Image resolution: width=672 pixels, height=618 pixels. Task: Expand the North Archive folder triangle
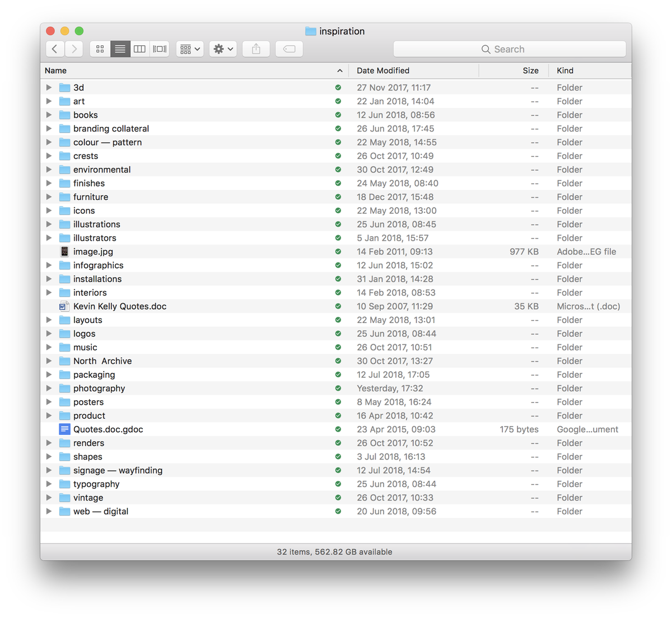49,361
